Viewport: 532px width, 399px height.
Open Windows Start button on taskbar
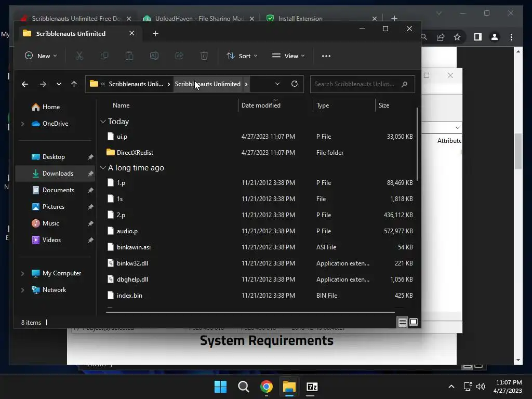(220, 387)
